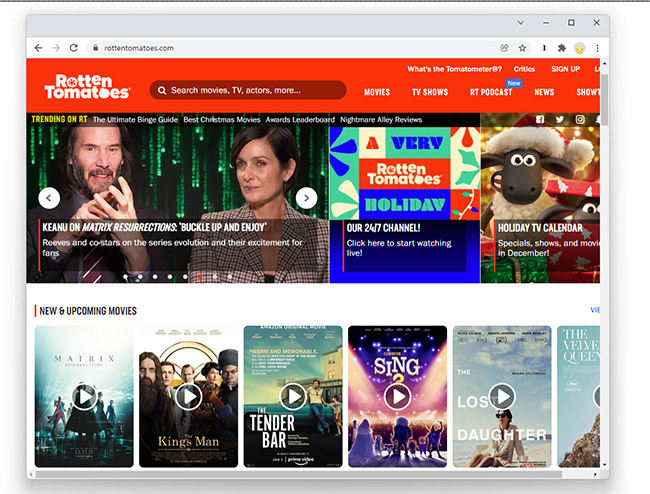Open Rotten Tomatoes Instagram icon
Screen dimensions: 650x494
click(x=580, y=119)
